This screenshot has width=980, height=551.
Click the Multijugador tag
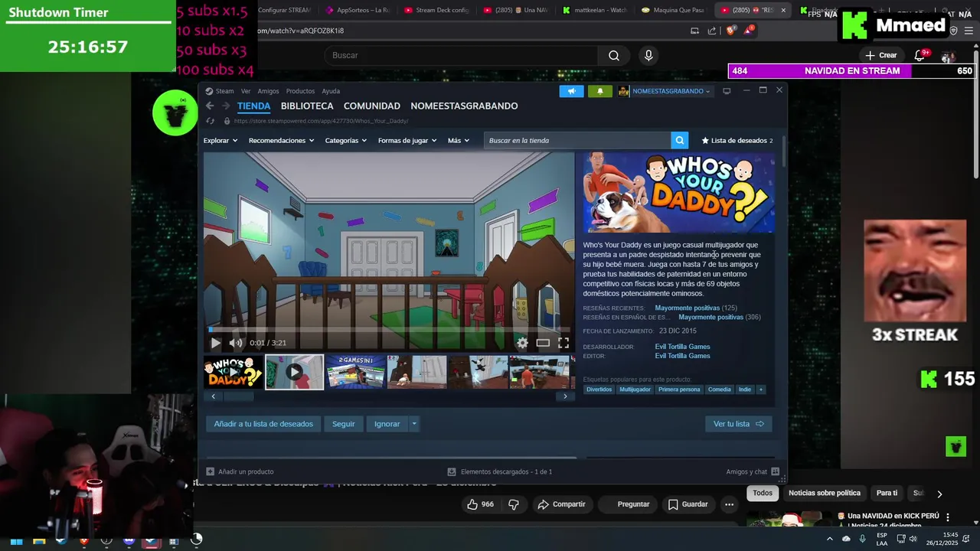(x=635, y=390)
